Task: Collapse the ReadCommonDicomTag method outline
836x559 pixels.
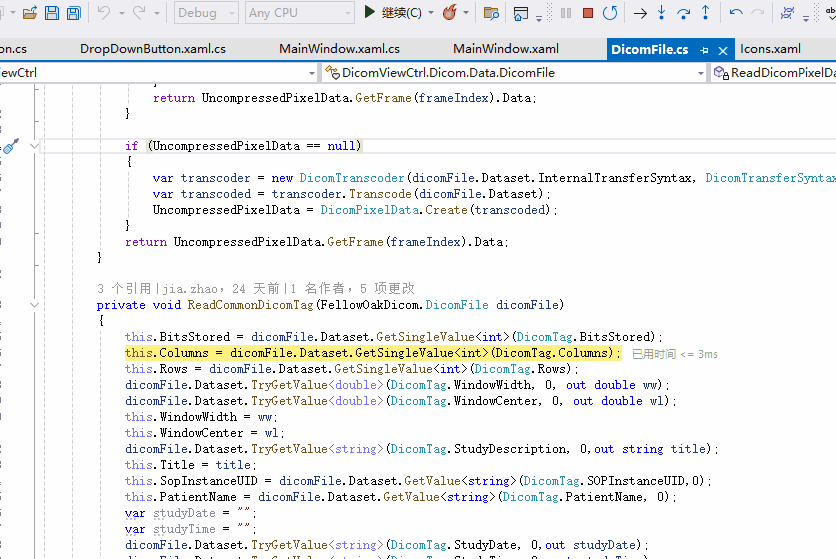Action: [x=34, y=305]
